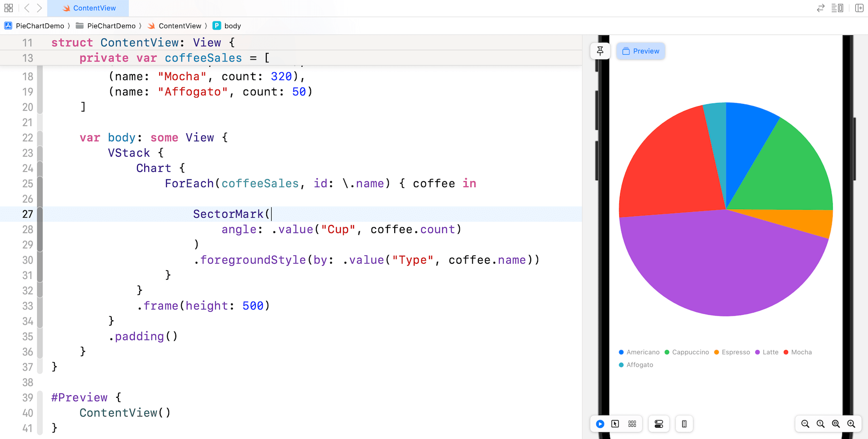Image resolution: width=868 pixels, height=439 pixels.
Task: Click struct ContentView sticky header line
Action: point(143,42)
